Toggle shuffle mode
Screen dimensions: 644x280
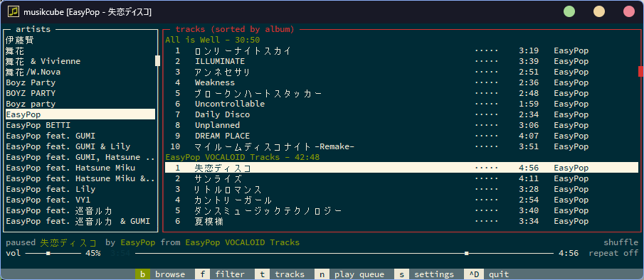click(x=621, y=242)
